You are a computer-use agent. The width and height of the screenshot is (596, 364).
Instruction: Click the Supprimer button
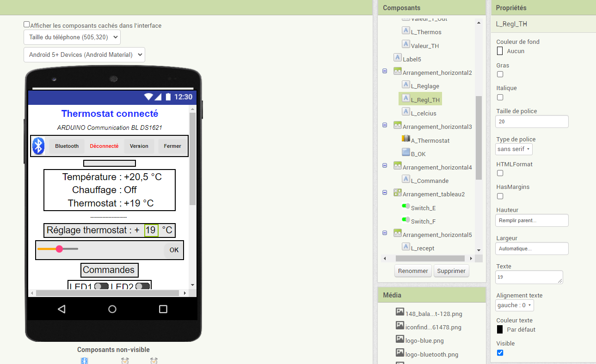451,271
